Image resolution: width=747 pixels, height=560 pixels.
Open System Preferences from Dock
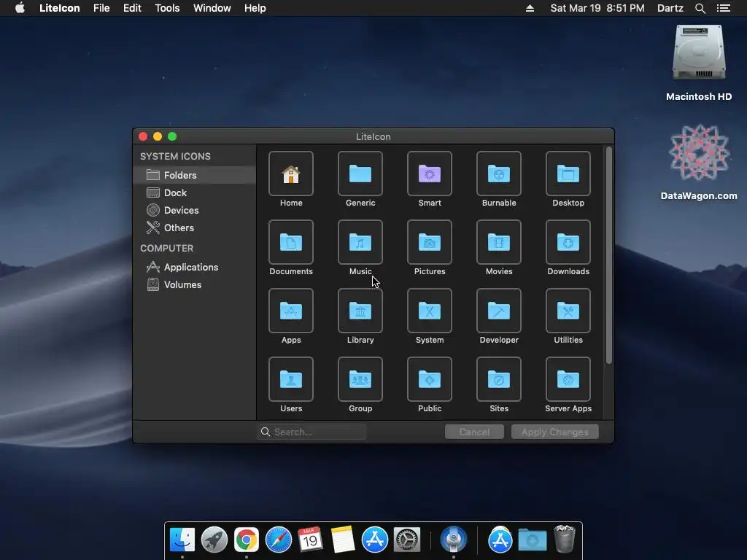[x=407, y=540]
